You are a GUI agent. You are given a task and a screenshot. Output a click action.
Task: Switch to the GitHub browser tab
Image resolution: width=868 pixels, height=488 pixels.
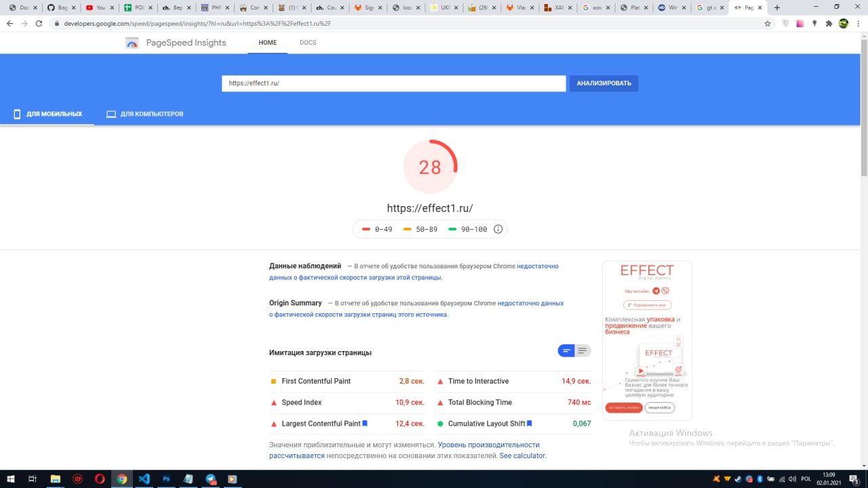(61, 7)
